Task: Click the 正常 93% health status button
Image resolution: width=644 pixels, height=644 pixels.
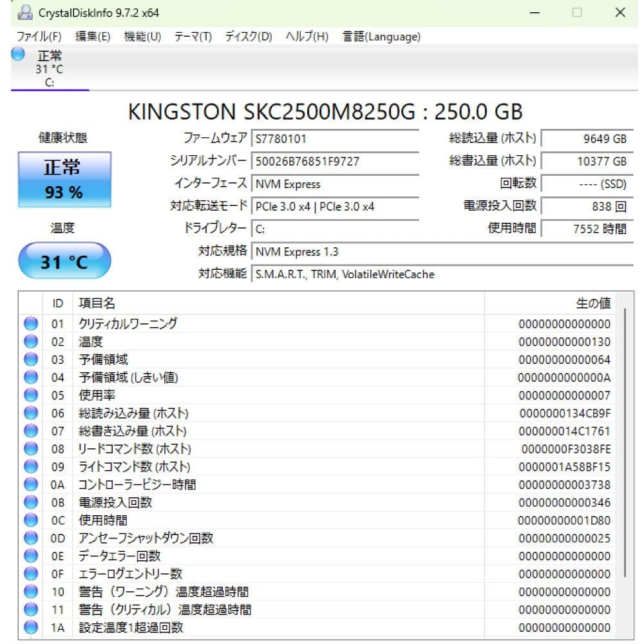Action: (x=64, y=179)
